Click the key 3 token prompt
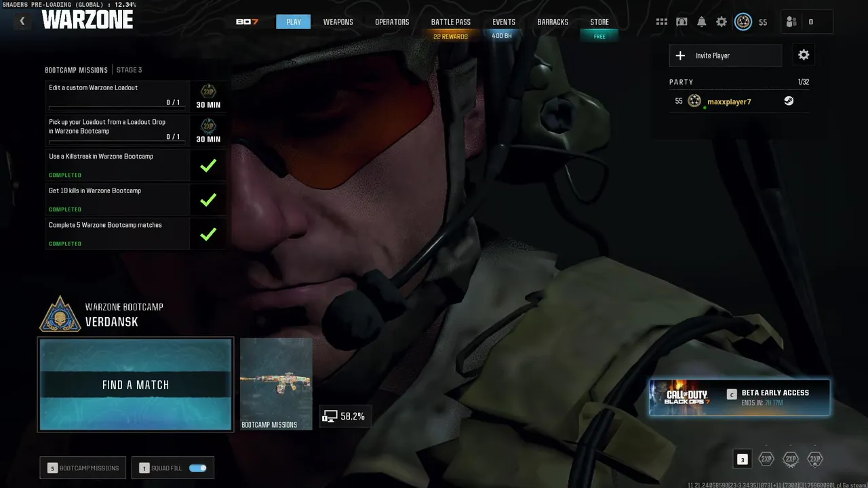The height and width of the screenshot is (488, 868). tap(743, 460)
